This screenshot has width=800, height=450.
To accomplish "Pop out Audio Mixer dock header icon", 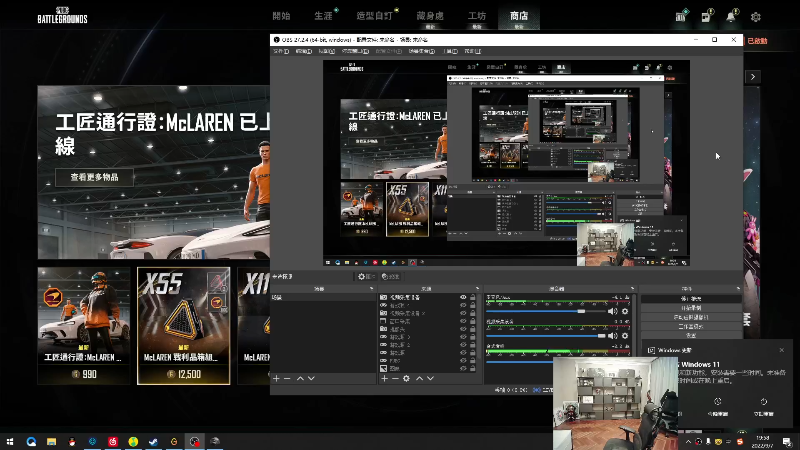I will 632,289.
